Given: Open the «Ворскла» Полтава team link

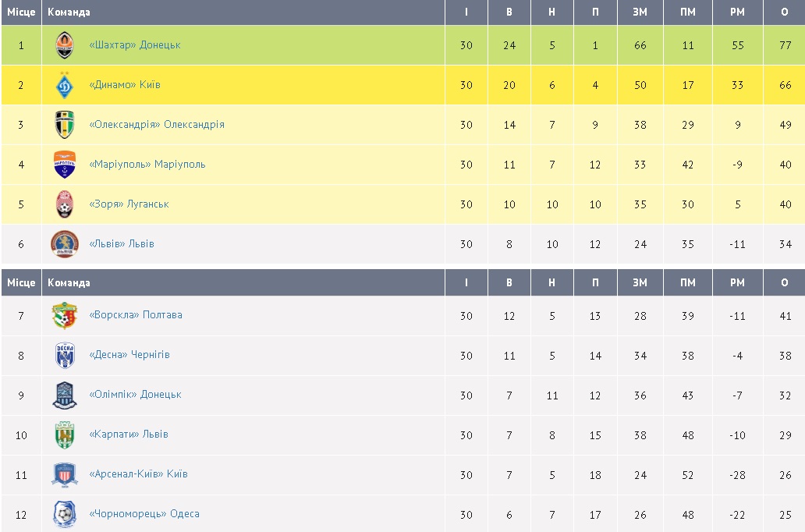Looking at the screenshot, I should click(x=136, y=315).
